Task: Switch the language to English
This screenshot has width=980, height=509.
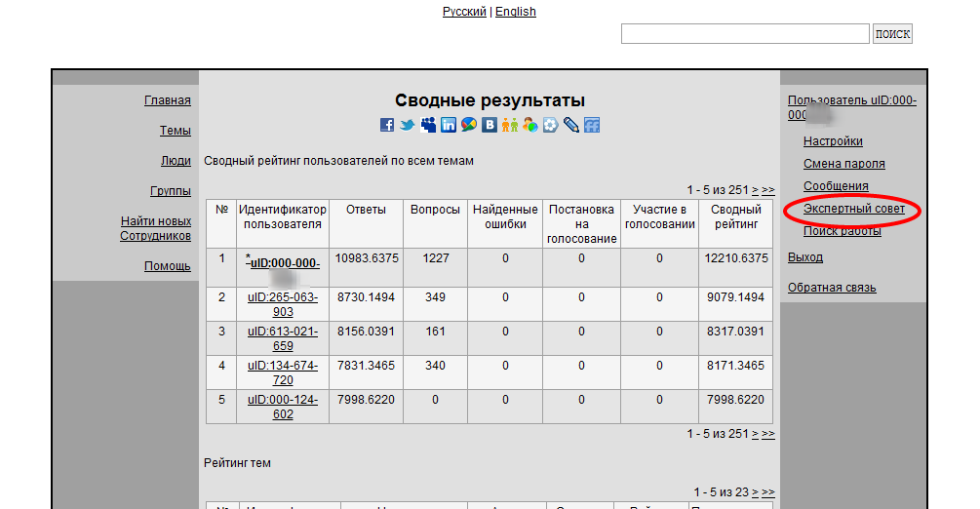Action: [515, 12]
